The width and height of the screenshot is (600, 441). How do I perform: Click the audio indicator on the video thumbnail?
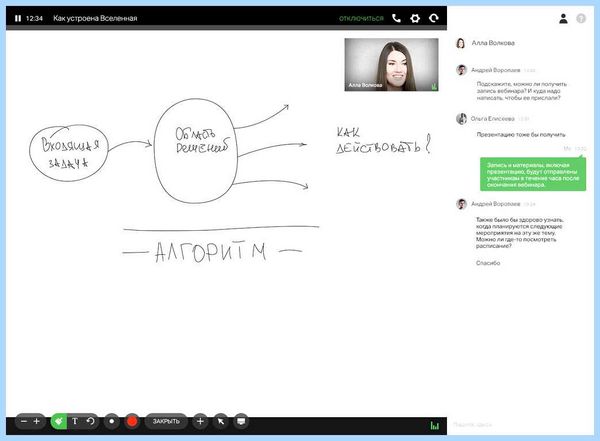[434, 87]
